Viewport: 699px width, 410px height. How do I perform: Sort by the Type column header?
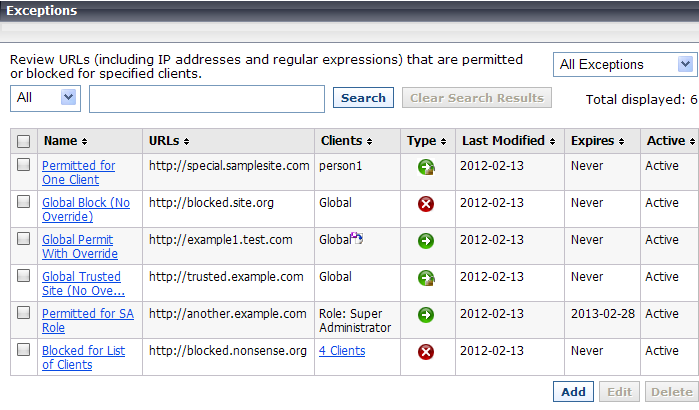point(426,141)
